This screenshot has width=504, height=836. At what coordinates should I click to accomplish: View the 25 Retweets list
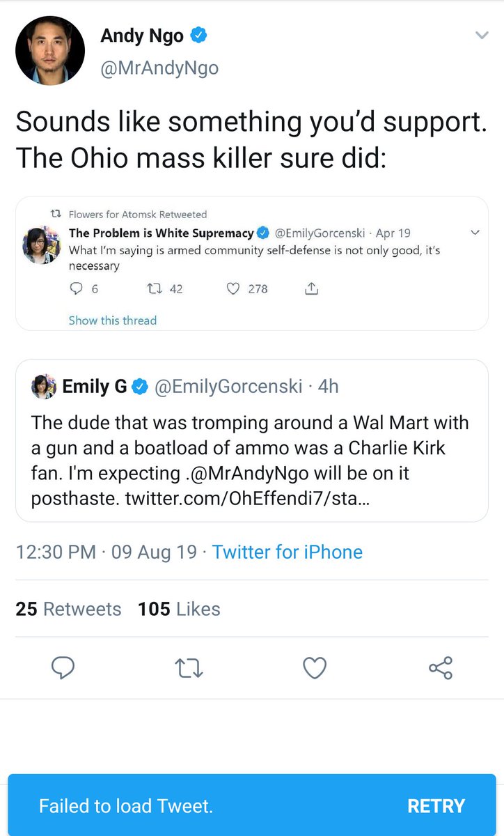[68, 609]
